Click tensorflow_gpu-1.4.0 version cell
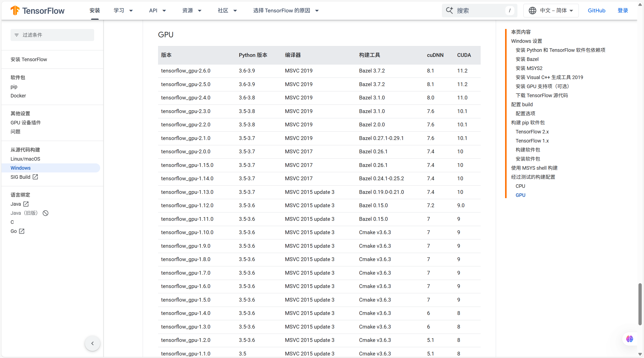 click(x=186, y=313)
